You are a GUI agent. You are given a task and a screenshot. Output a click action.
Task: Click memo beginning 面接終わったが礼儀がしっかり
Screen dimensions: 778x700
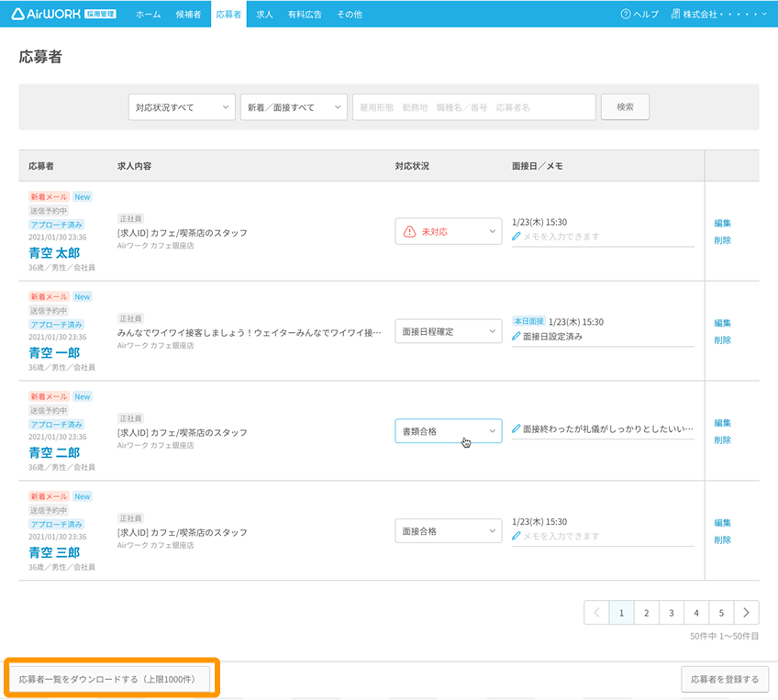tap(603, 429)
